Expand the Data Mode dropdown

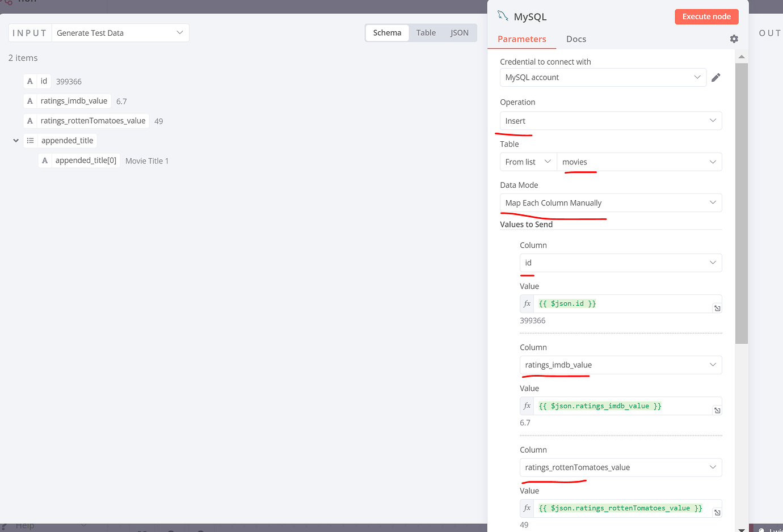(x=611, y=202)
